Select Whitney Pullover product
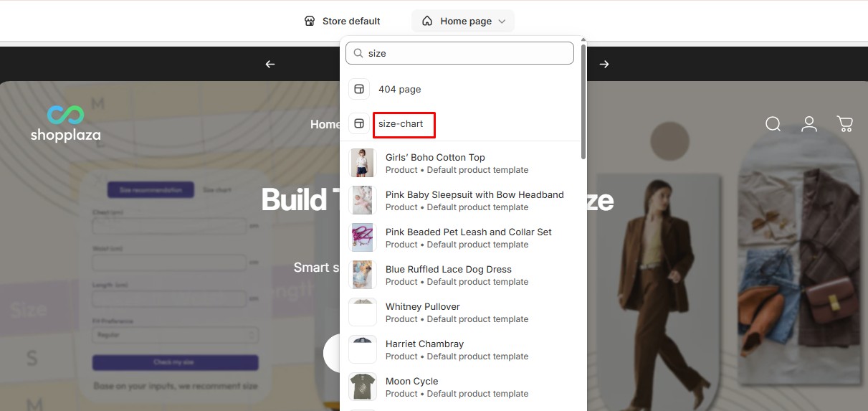The height and width of the screenshot is (411, 868). pyautogui.click(x=422, y=307)
